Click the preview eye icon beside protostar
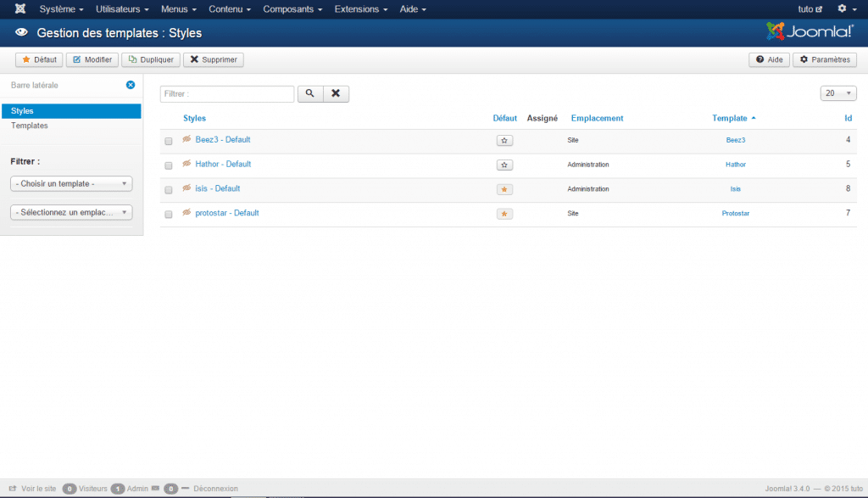This screenshot has width=868, height=498. coord(186,213)
